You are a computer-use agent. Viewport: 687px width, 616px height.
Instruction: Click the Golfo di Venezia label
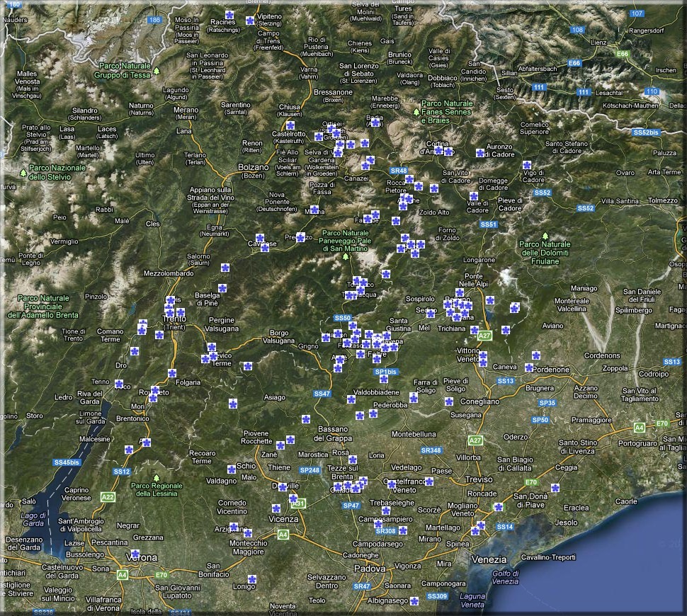pyautogui.click(x=505, y=578)
